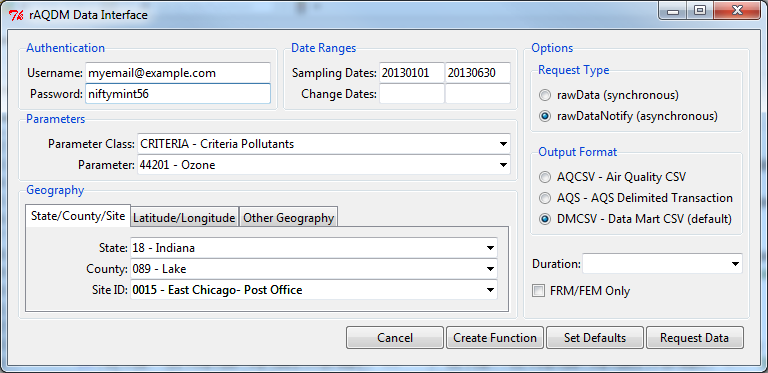Click the Sampling Dates start field 20130101

[412, 73]
